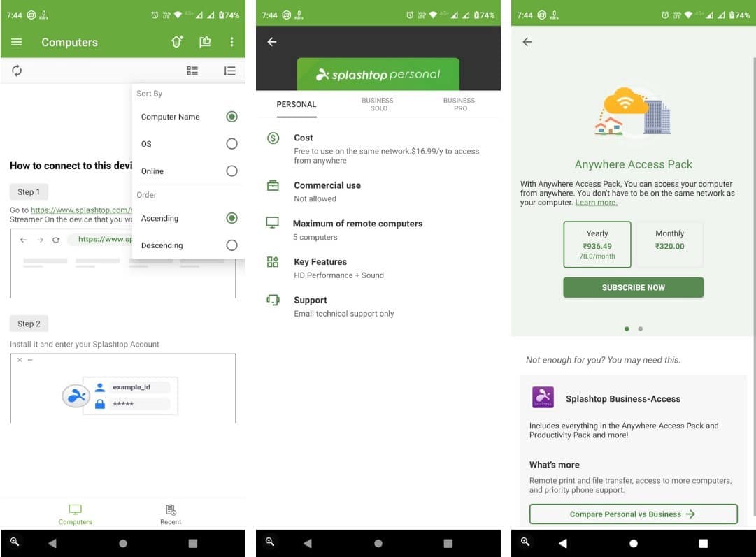Switch to the PERSONAL tab

click(297, 104)
